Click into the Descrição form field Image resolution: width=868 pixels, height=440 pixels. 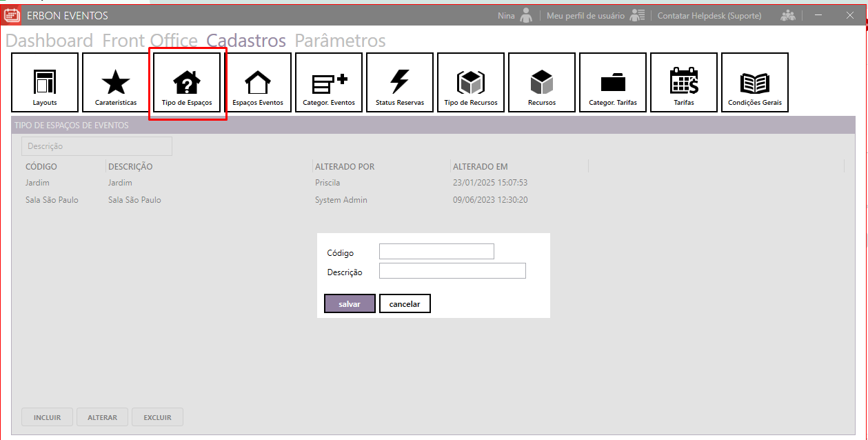(452, 271)
